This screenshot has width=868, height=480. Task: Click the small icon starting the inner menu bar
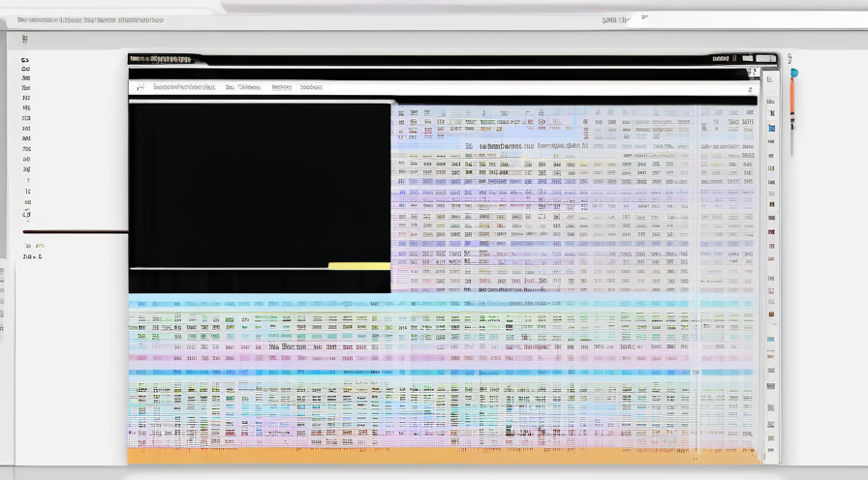click(x=139, y=87)
